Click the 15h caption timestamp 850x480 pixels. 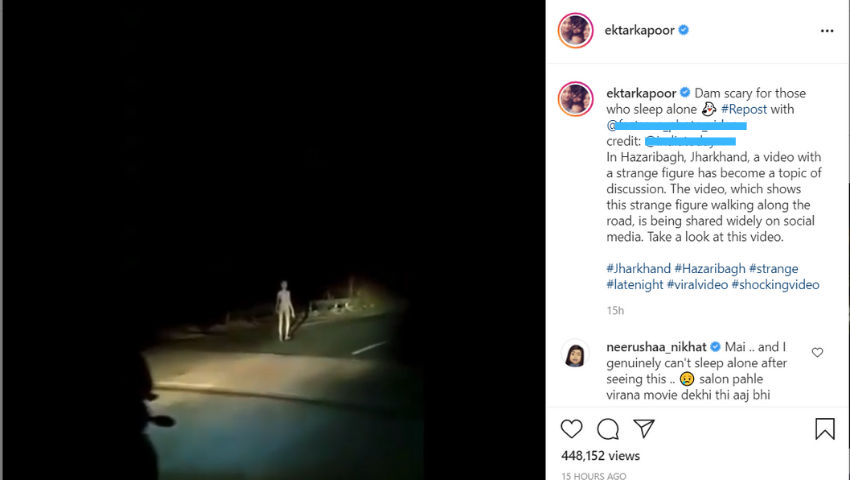(615, 310)
